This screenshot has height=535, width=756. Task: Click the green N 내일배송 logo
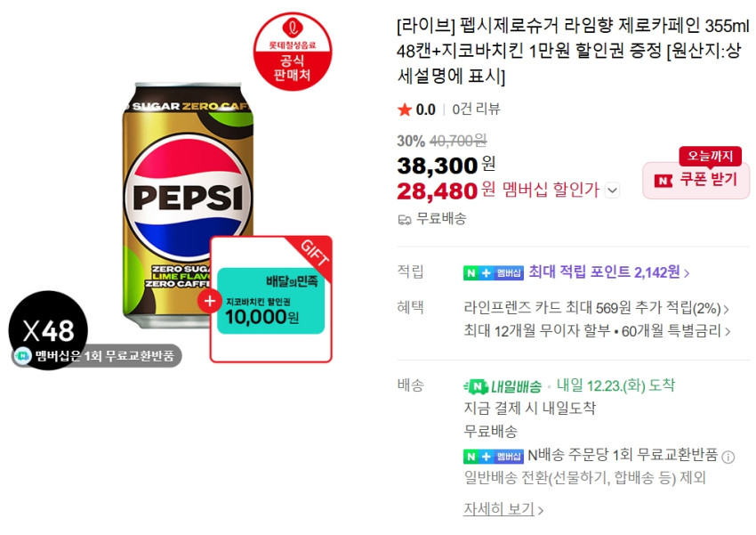(503, 386)
